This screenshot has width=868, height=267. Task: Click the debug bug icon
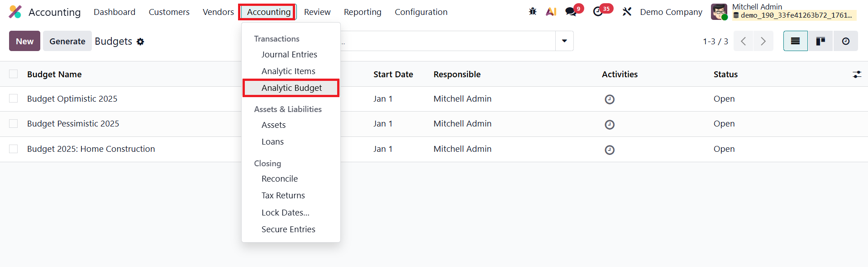coord(533,12)
